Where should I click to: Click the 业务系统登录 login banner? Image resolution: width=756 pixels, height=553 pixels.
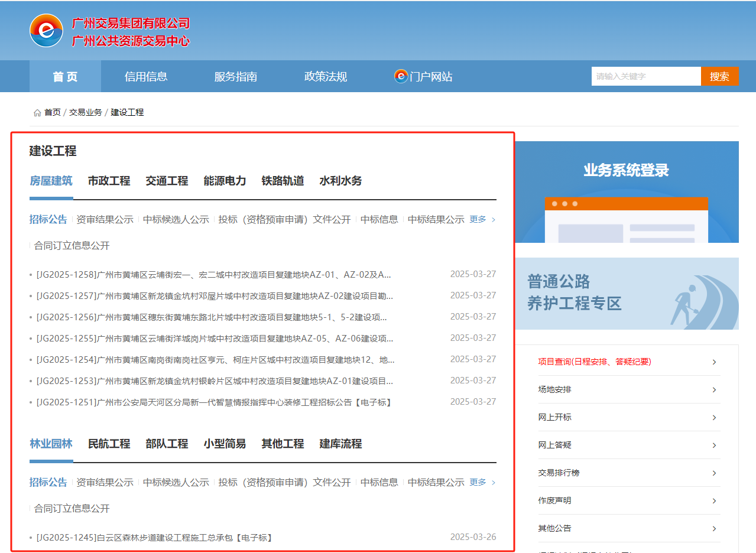coord(627,170)
